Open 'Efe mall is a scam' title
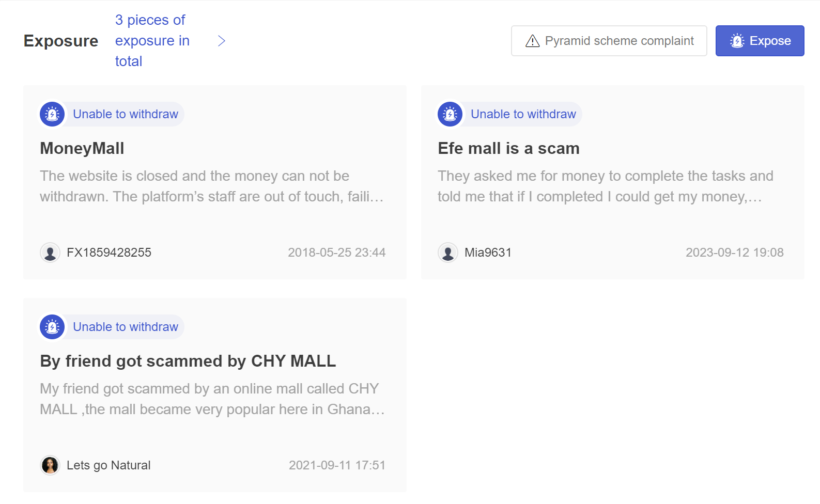This screenshot has width=820, height=504. pos(508,148)
